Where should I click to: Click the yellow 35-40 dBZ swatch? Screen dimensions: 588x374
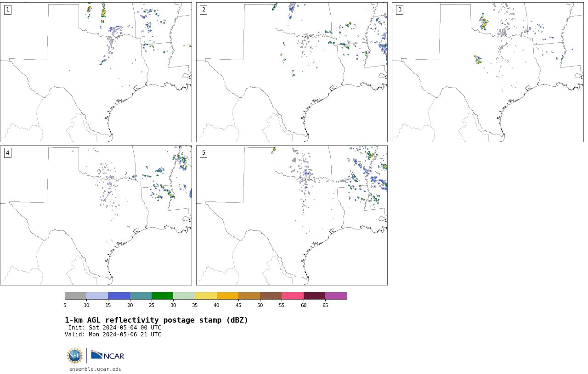tap(206, 296)
